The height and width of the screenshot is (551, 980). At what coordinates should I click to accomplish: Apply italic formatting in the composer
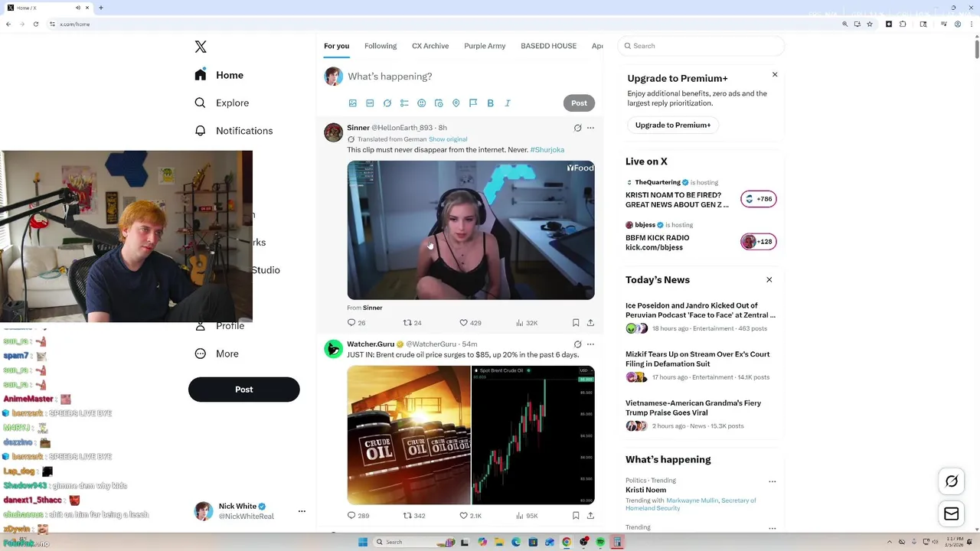tap(508, 103)
